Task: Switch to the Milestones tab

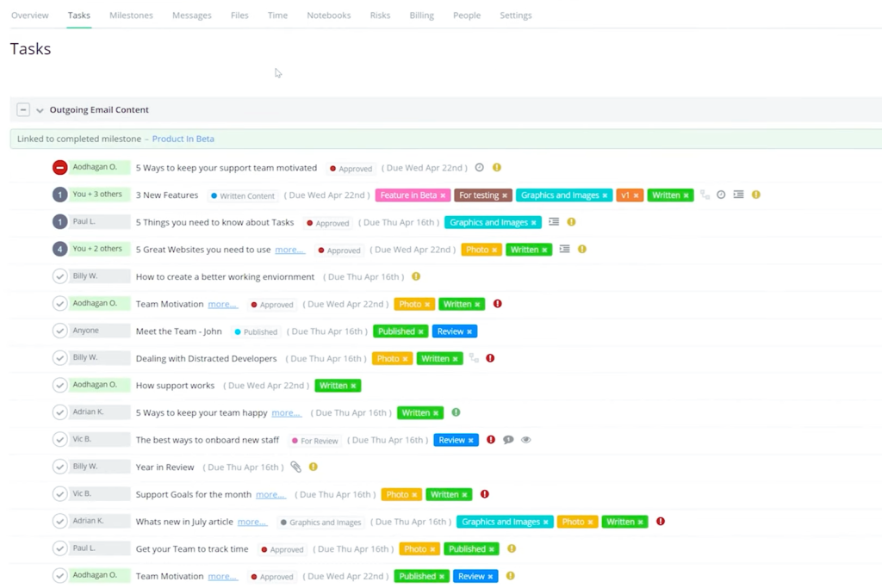Action: click(131, 15)
